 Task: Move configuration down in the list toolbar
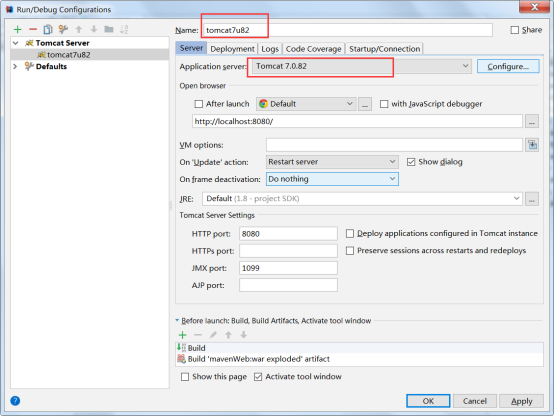tap(94, 29)
